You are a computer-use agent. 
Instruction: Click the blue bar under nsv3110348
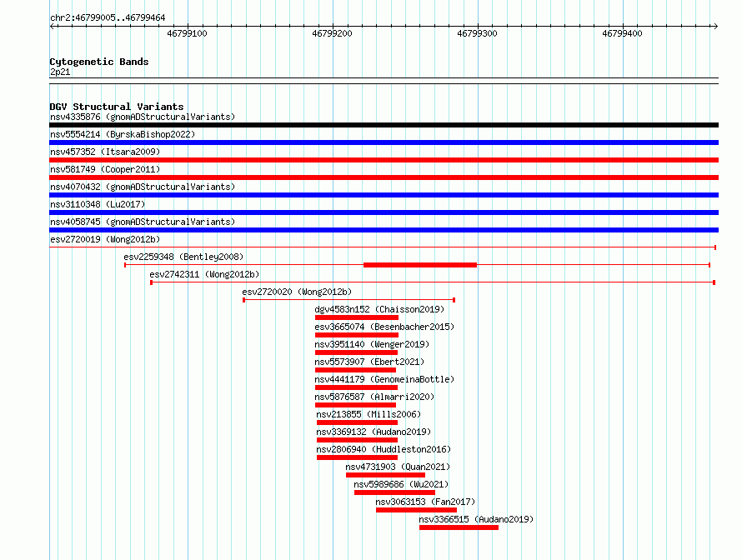384,212
